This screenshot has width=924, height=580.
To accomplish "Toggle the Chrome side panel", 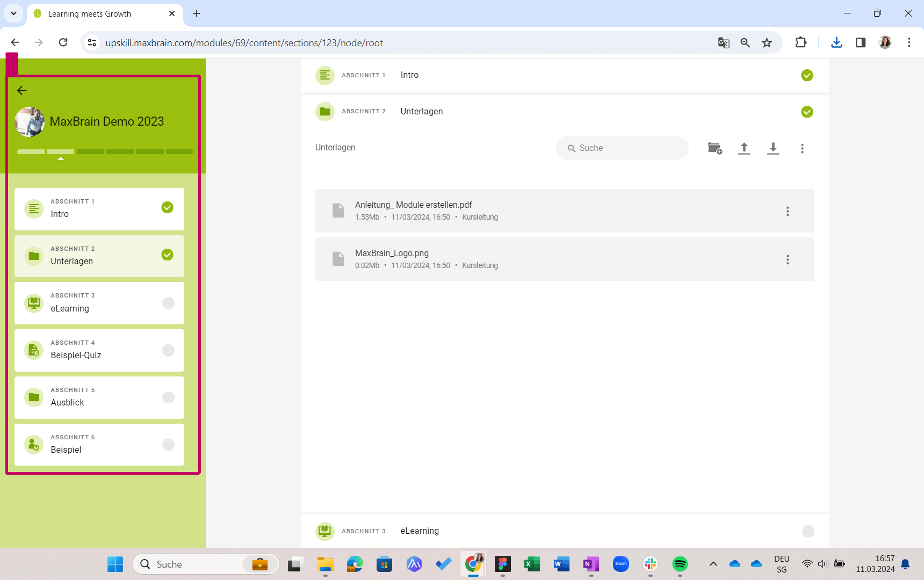I will pyautogui.click(x=861, y=42).
